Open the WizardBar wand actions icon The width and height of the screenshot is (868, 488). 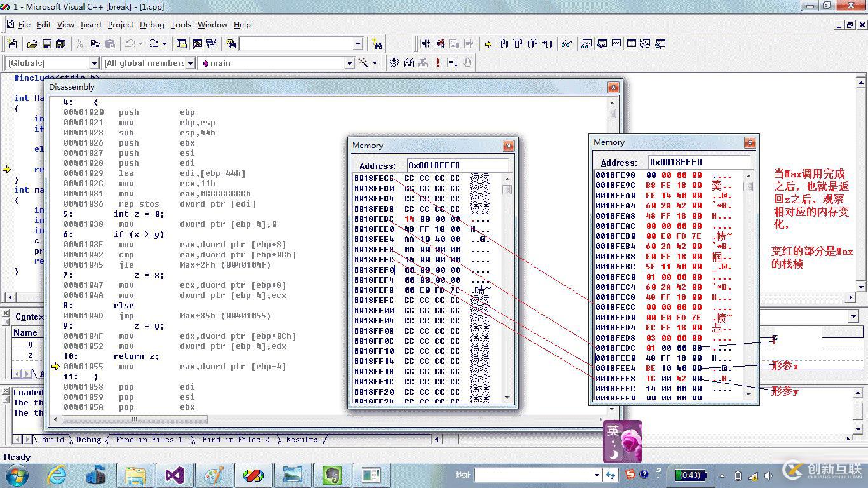tap(364, 63)
